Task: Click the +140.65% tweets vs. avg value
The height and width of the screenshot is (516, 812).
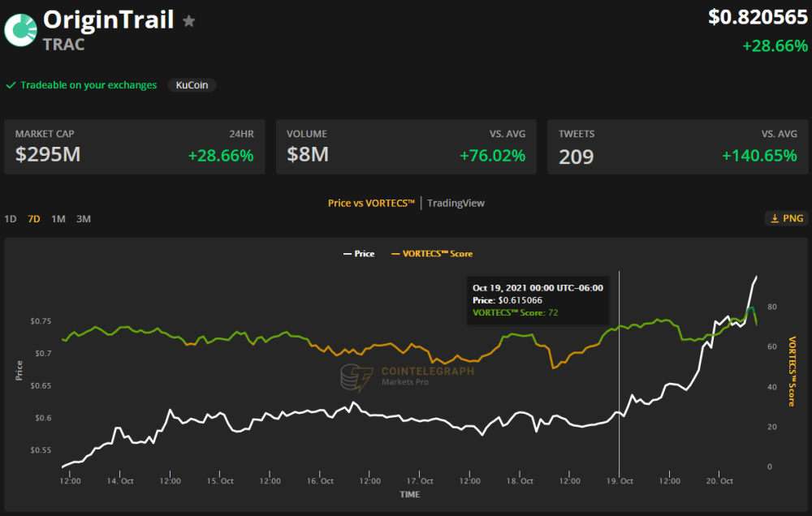Action: [759, 155]
